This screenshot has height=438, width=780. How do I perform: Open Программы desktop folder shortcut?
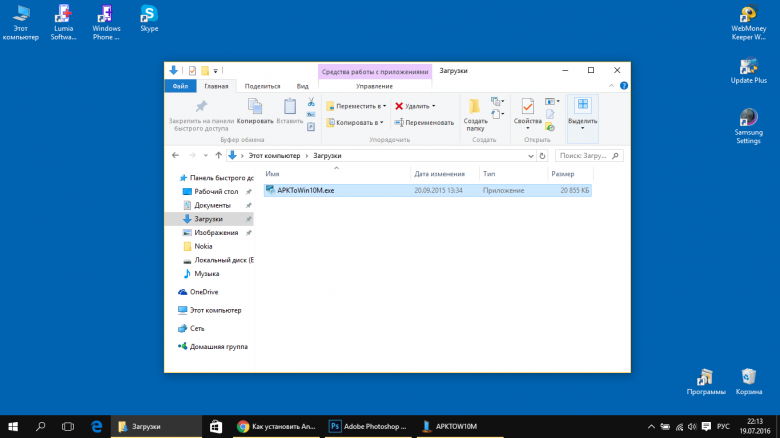[x=705, y=382]
